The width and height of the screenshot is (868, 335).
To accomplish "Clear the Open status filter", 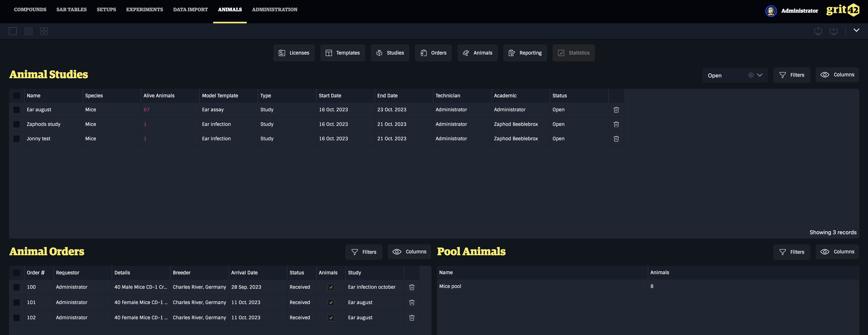I will click(x=751, y=75).
